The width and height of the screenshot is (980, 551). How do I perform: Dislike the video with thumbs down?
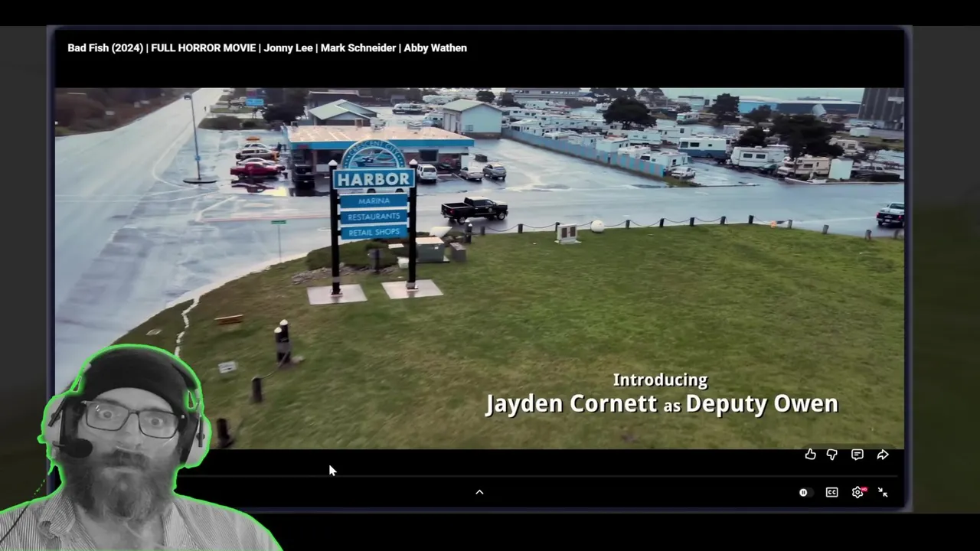[832, 455]
